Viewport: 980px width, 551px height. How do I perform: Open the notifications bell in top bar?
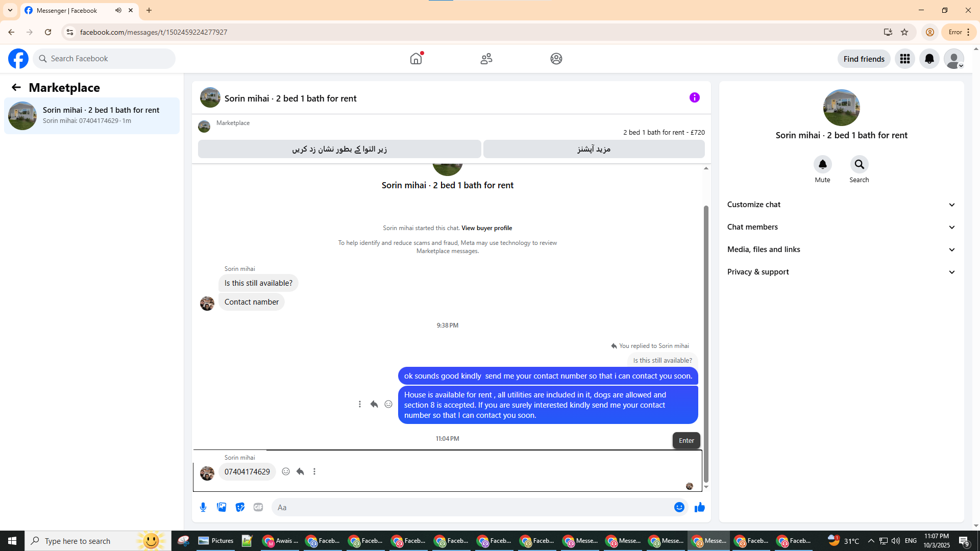pos(929,59)
